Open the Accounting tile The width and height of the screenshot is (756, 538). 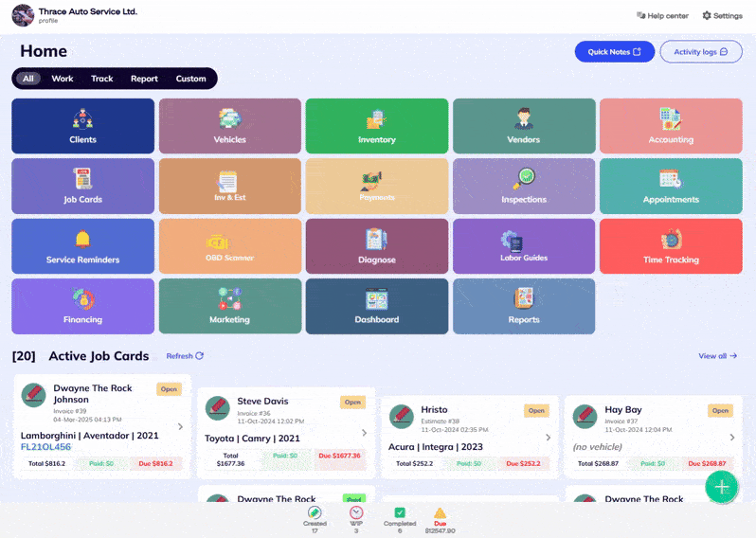point(671,126)
